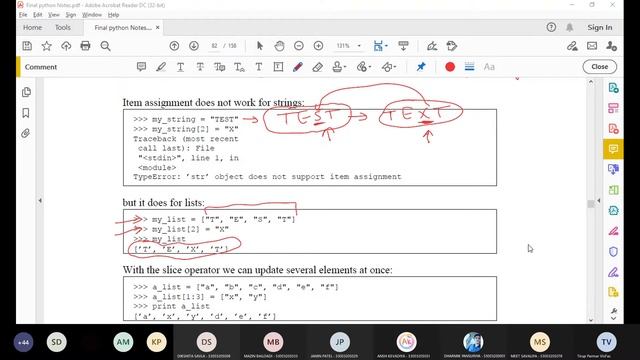Open the Window menu
Image resolution: width=640 pixels, height=360 pixels.
pos(92,15)
